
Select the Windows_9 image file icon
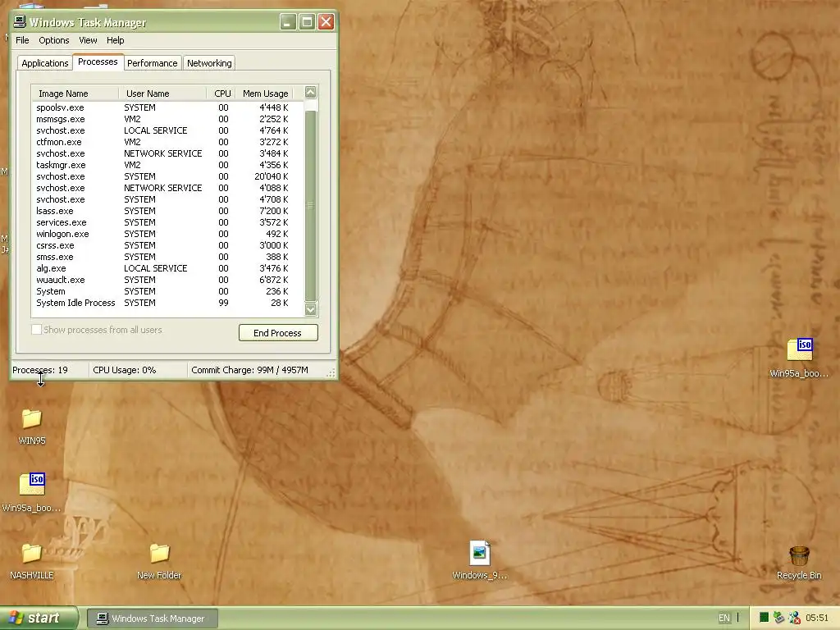coord(479,553)
